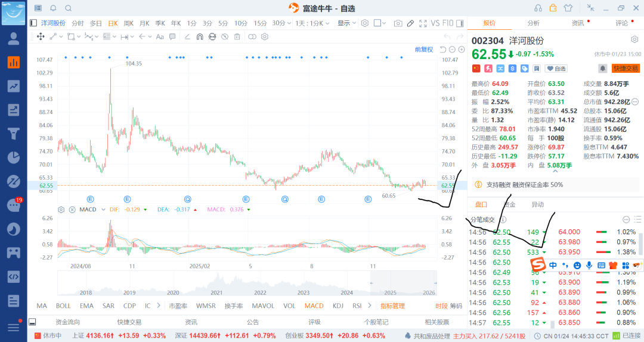Switch to the 评论 tab
Viewport: 644px width, 342px height.
click(x=622, y=23)
